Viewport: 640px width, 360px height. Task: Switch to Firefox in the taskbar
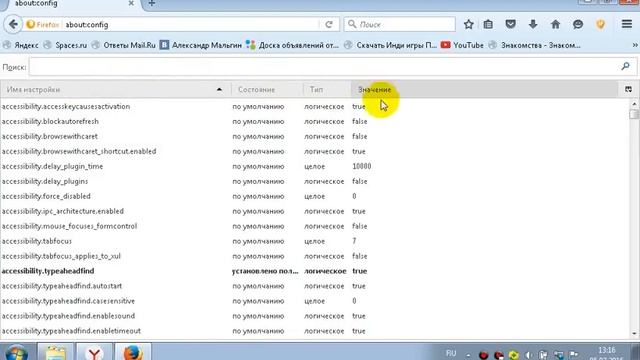[133, 353]
